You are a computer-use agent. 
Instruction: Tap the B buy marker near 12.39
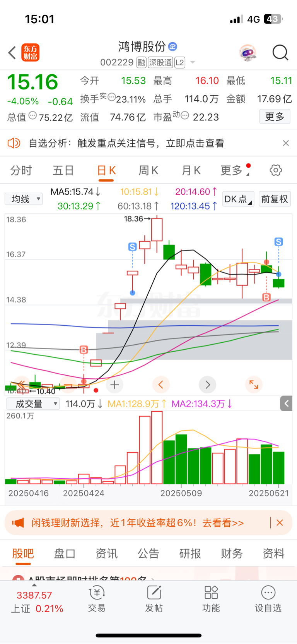click(84, 350)
